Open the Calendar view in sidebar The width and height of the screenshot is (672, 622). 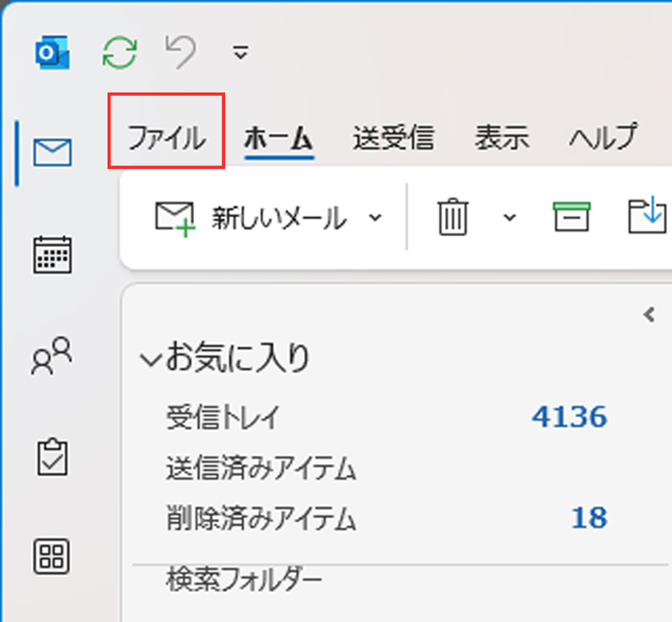(52, 254)
